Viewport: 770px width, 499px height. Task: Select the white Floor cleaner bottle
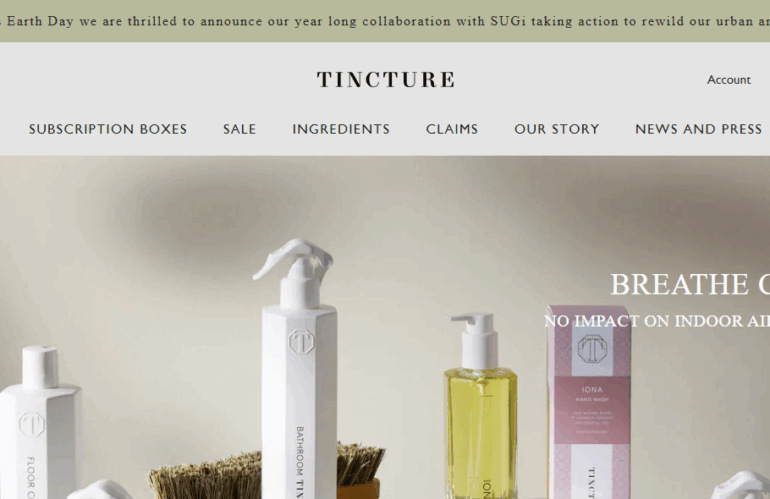coord(39,422)
